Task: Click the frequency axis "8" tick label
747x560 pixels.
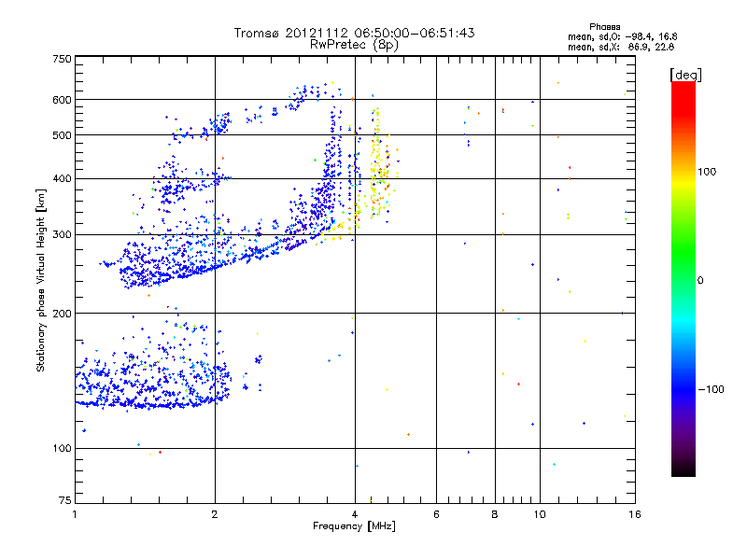Action: tap(495, 514)
